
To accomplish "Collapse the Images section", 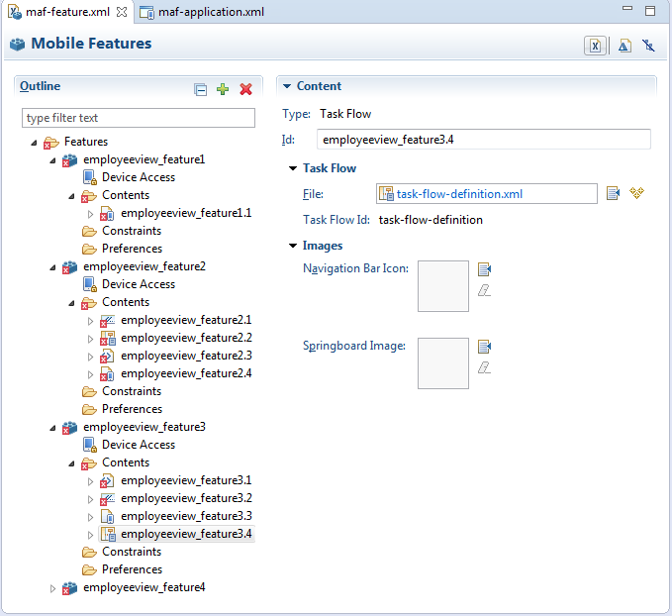I will [293, 246].
